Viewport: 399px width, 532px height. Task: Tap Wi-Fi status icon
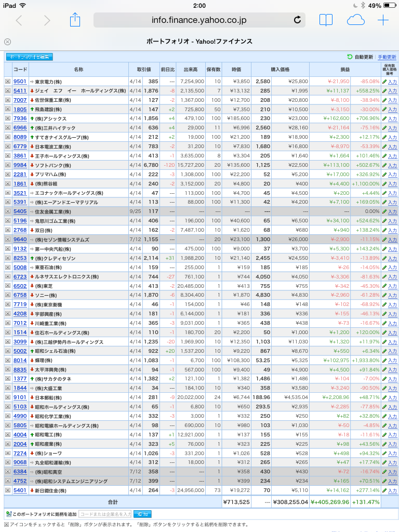click(x=22, y=5)
